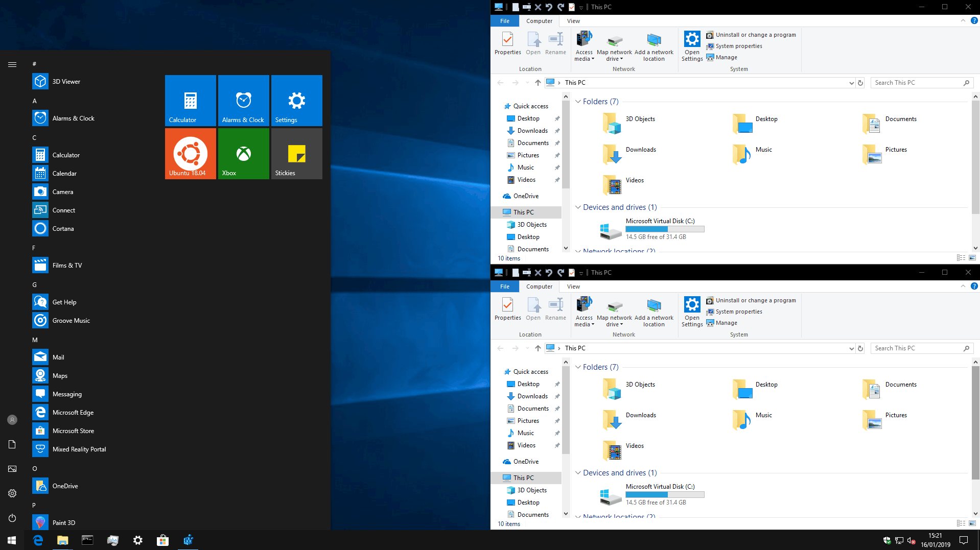Open the View tab in upper Explorer window
This screenshot has height=550, width=980.
click(x=573, y=21)
